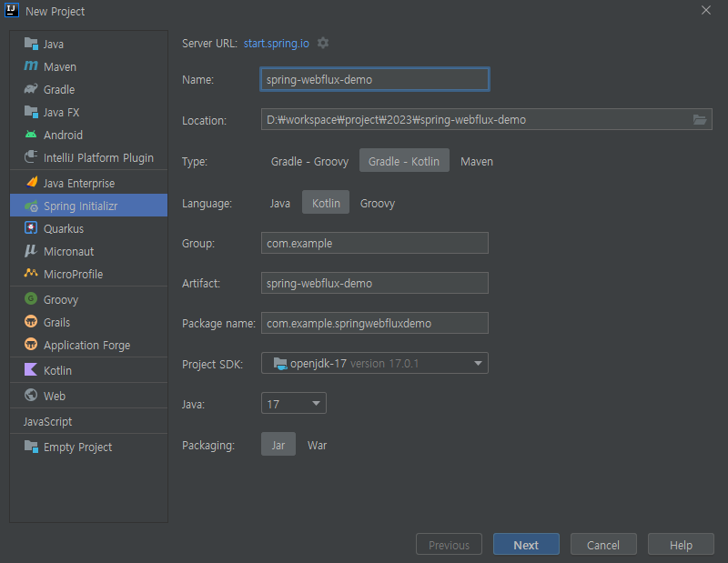The height and width of the screenshot is (563, 728).
Task: Set language to Java
Action: tap(280, 204)
